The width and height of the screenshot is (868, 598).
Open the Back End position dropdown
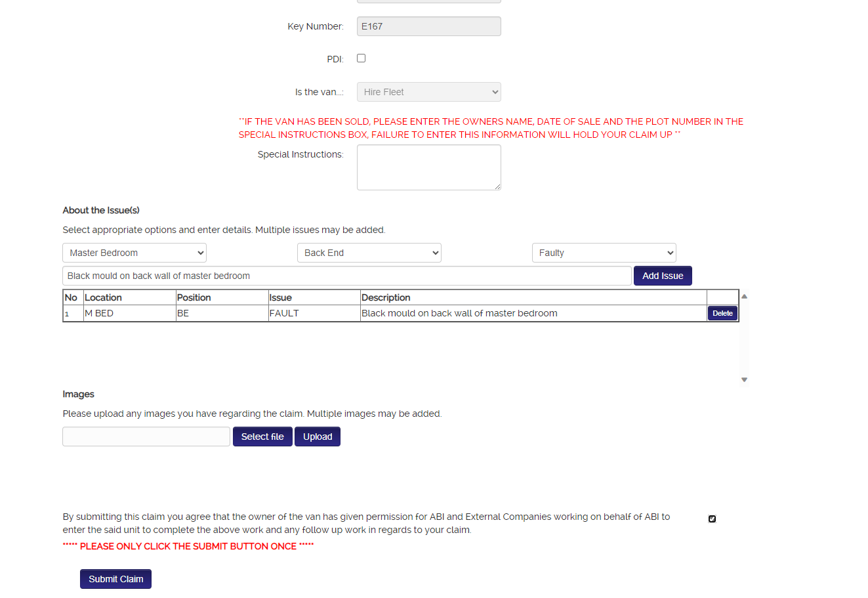(x=369, y=253)
